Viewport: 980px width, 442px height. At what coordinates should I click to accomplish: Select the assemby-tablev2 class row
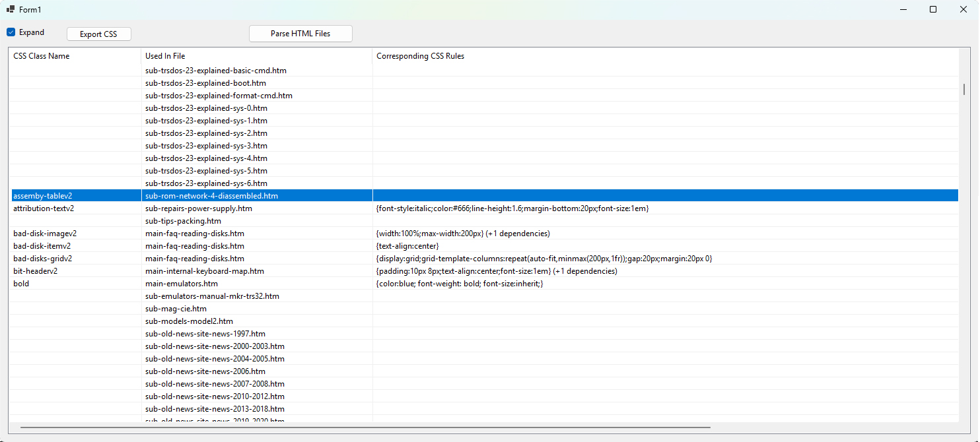pos(43,196)
